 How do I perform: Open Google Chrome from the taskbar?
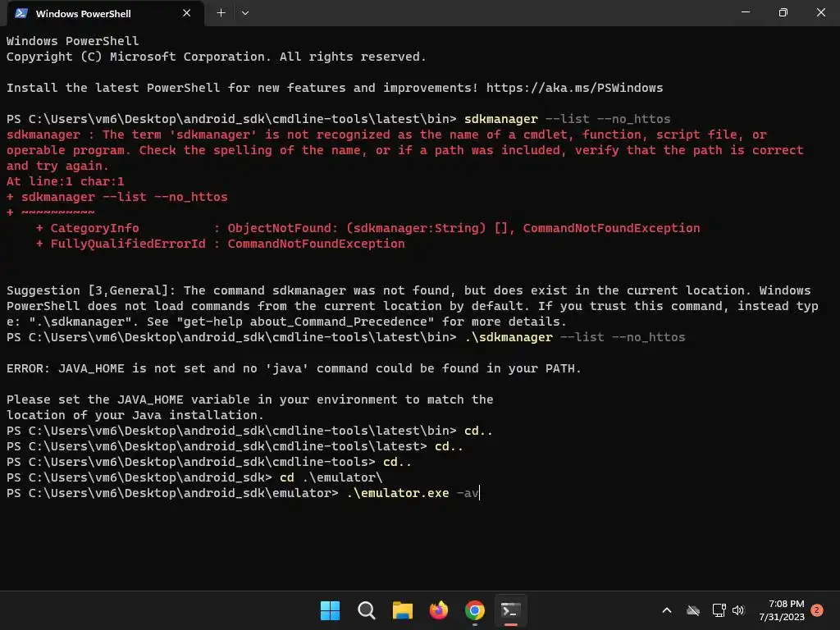pyautogui.click(x=475, y=610)
